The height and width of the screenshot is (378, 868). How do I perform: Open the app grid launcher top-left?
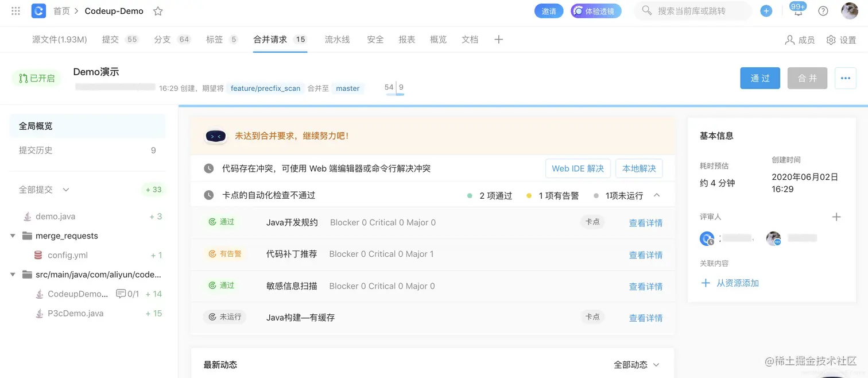pos(15,10)
